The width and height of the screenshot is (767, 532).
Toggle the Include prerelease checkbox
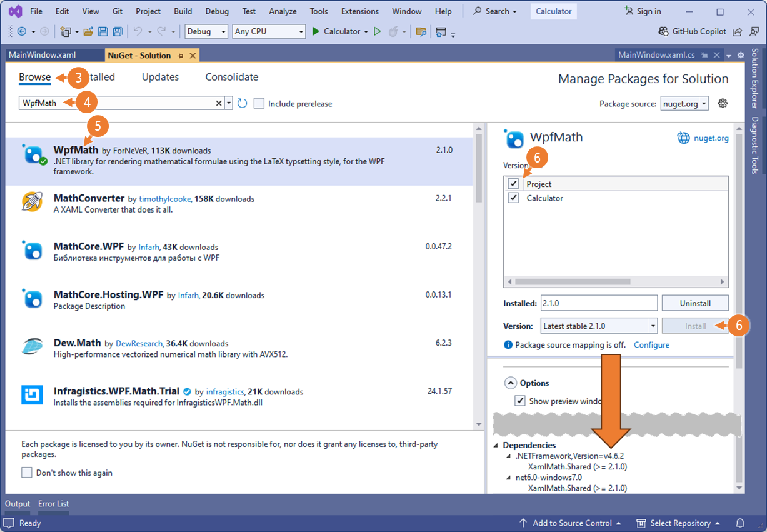259,103
